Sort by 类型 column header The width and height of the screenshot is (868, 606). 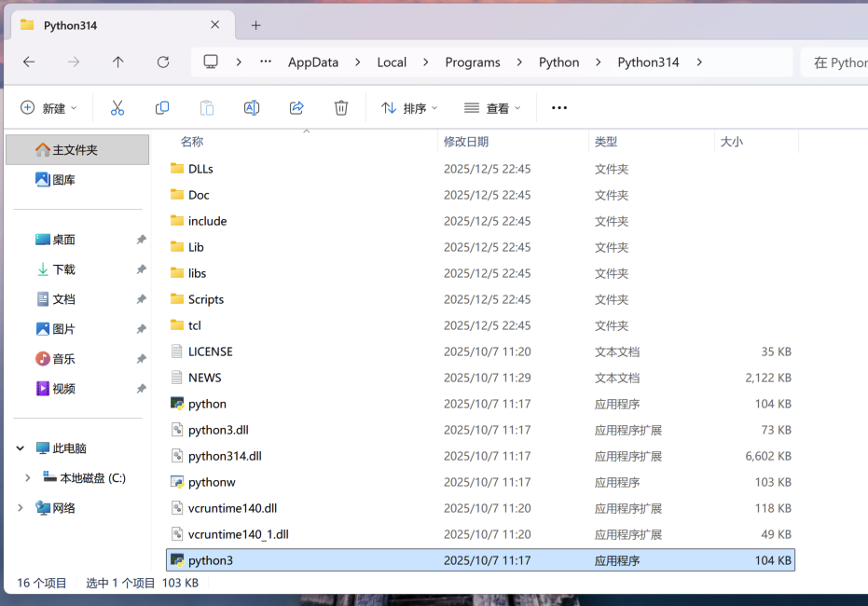click(x=606, y=142)
